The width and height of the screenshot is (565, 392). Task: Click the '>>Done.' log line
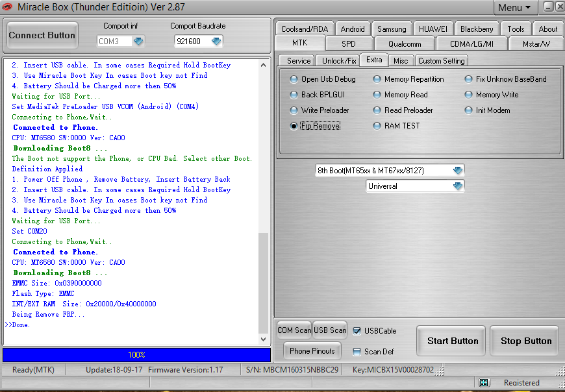[18, 325]
